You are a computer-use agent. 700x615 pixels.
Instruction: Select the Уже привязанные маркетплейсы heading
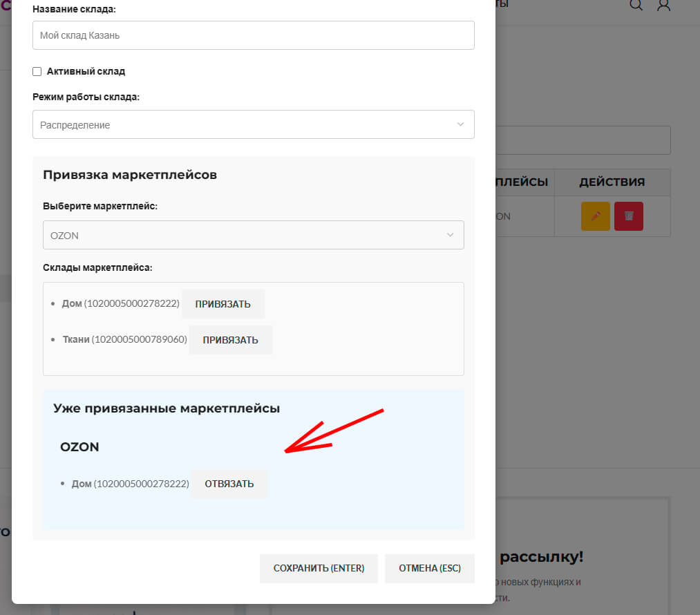[x=167, y=408]
